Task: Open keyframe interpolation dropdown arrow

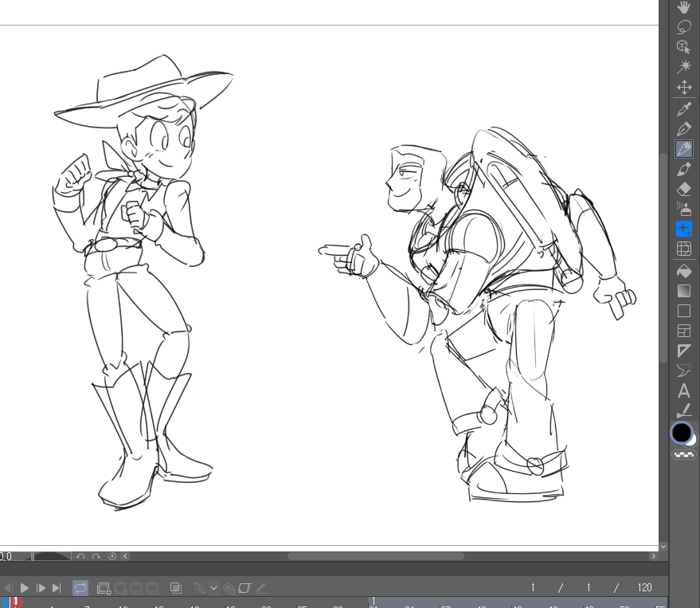Action: 214,588
